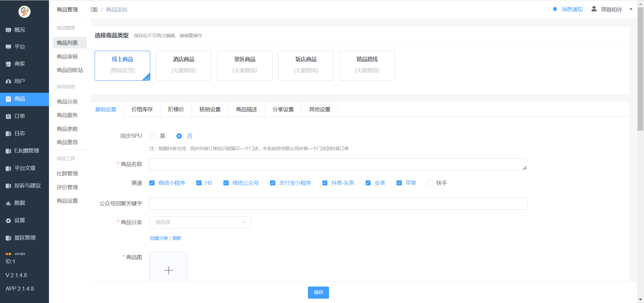The width and height of the screenshot is (644, 303).
Task: Click the 保存 button
Action: [x=318, y=293]
